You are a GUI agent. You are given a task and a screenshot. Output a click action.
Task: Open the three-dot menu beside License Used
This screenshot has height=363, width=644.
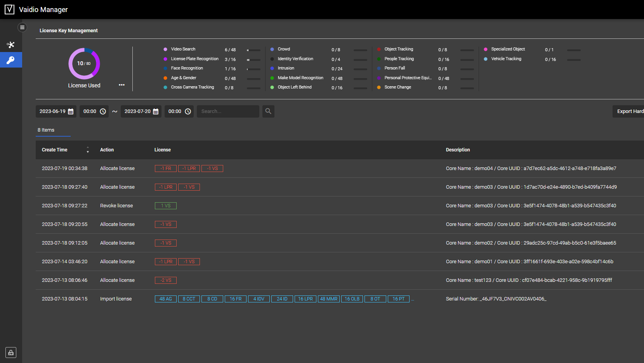tap(122, 85)
